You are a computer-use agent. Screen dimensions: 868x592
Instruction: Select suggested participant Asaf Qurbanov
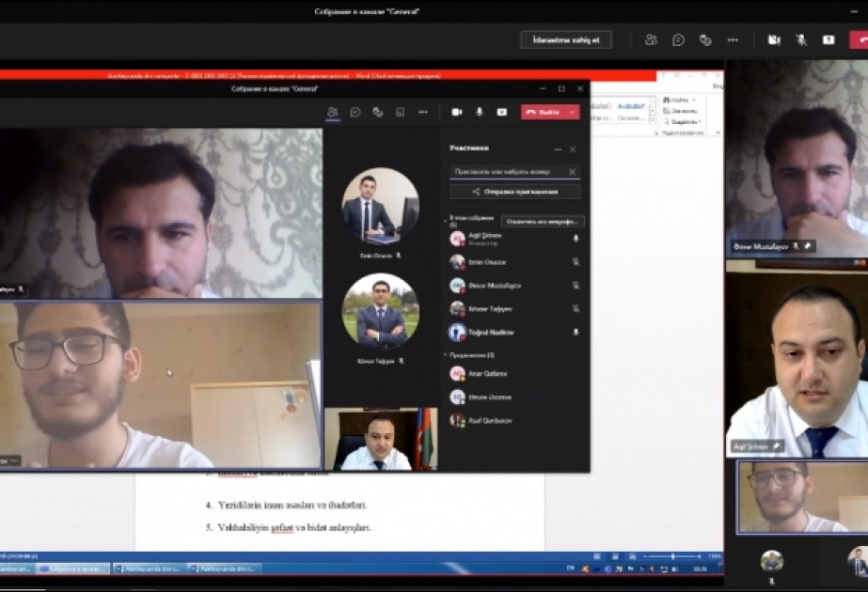(514, 420)
